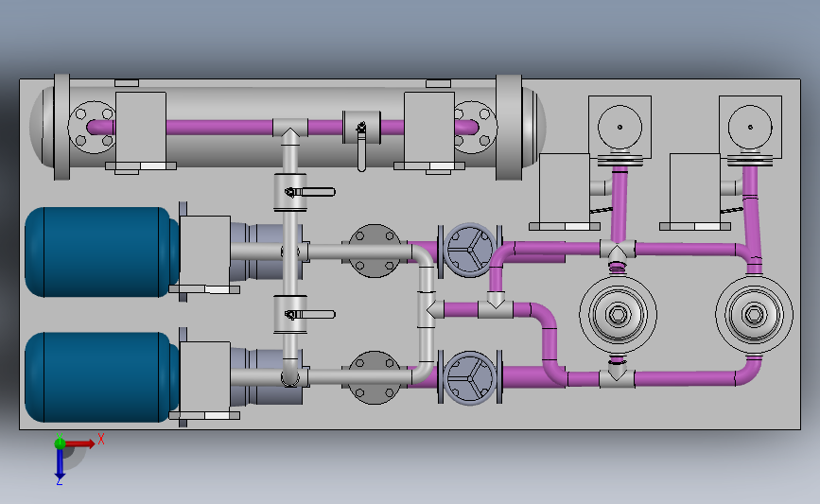820x504 pixels.
Task: Pick the tee fitting above the left filter housing
Action: (618, 250)
